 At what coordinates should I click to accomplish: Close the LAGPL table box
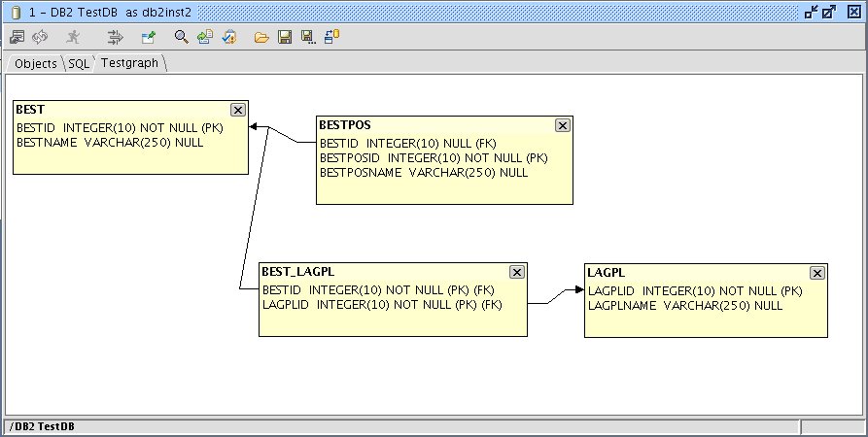[816, 273]
